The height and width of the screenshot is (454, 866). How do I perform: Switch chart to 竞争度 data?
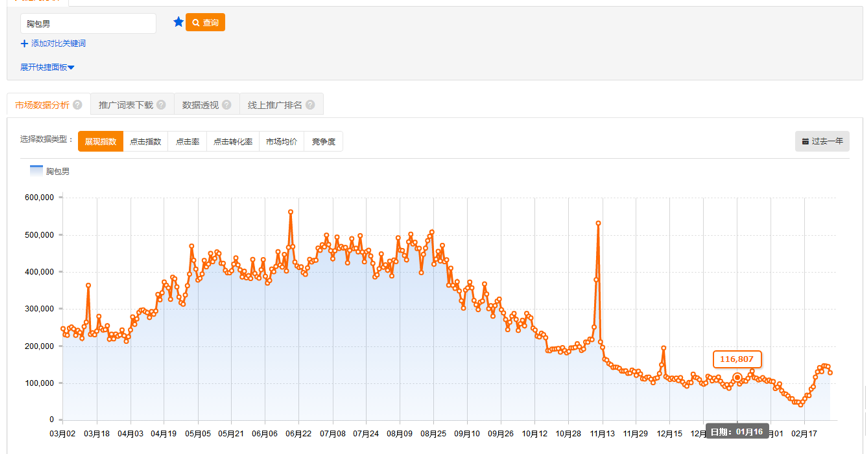click(x=323, y=142)
